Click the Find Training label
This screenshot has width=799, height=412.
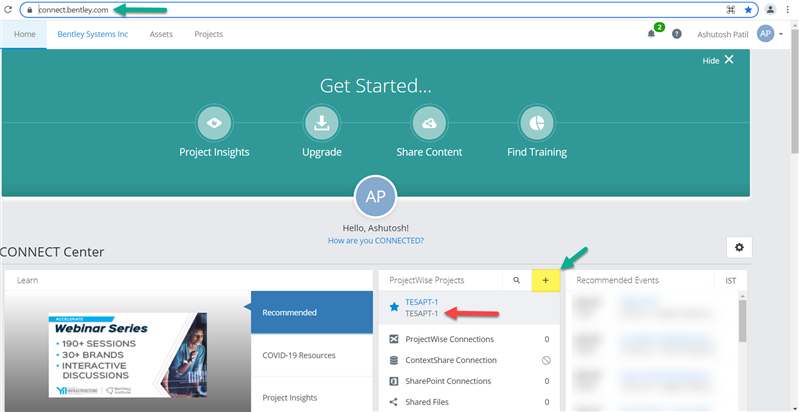click(537, 152)
